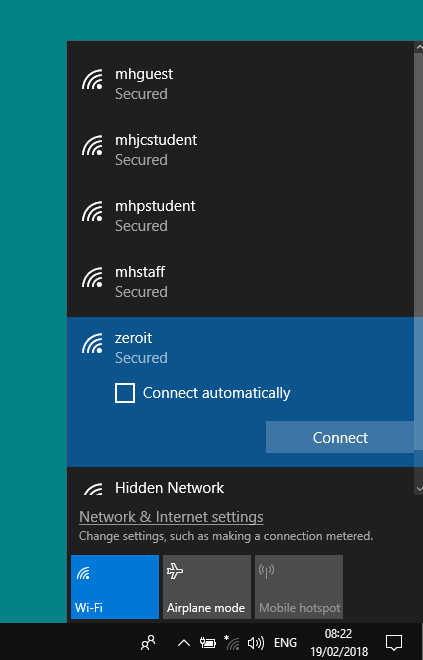Click the zeroit network signal icon
Image resolution: width=423 pixels, height=660 pixels.
pos(93,343)
